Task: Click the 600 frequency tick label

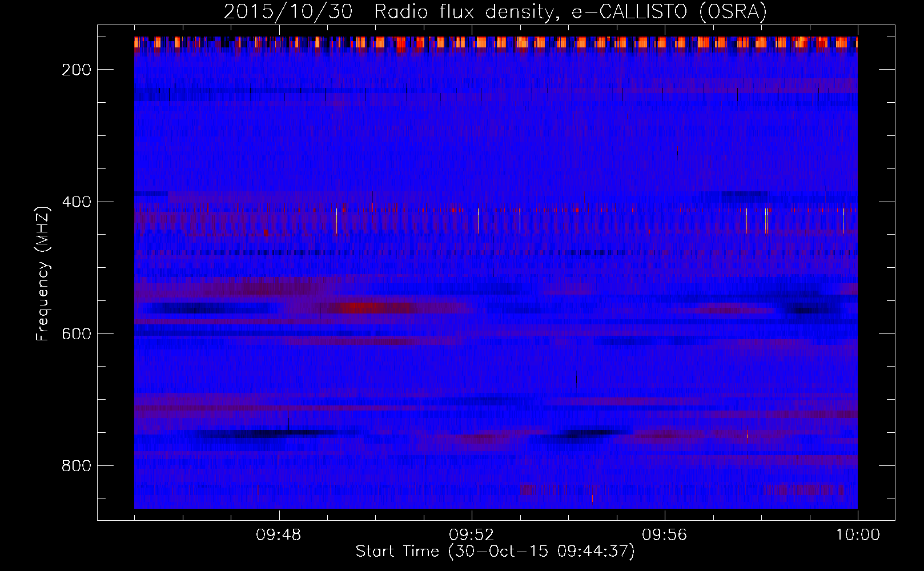Action: coord(77,334)
